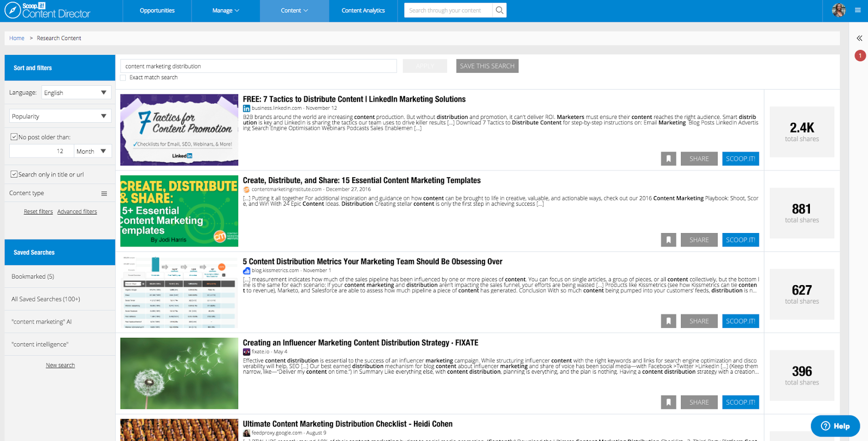Image resolution: width=868 pixels, height=441 pixels.
Task: Open Creating an Influencer Marketing article title
Action: [x=361, y=343]
